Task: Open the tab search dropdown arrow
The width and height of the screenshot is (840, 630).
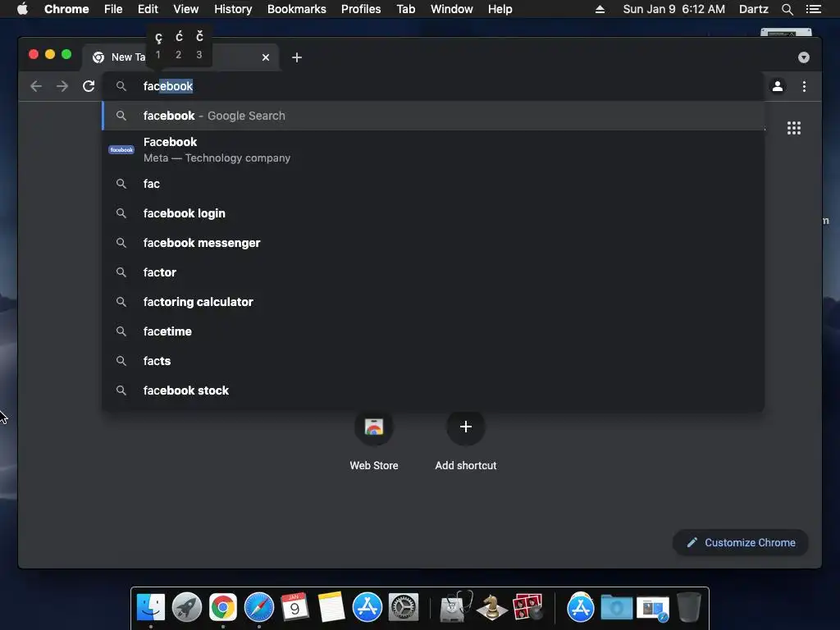Action: (x=804, y=57)
